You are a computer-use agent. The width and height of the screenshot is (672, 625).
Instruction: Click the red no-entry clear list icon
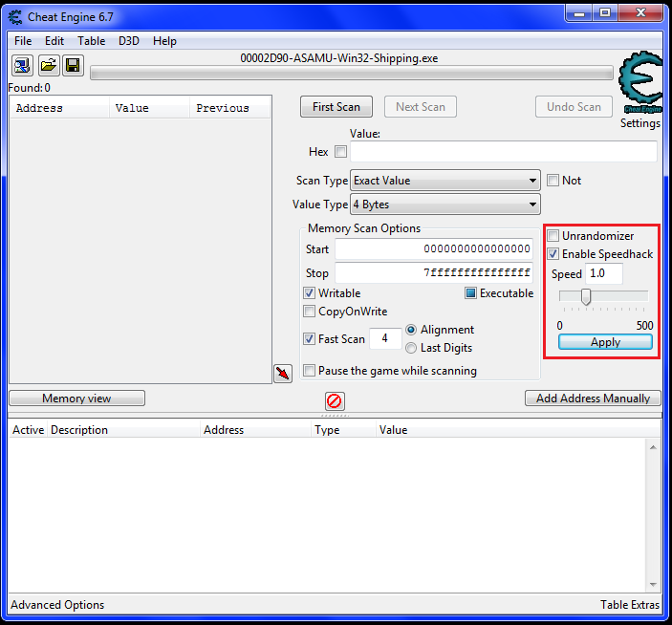(x=335, y=401)
